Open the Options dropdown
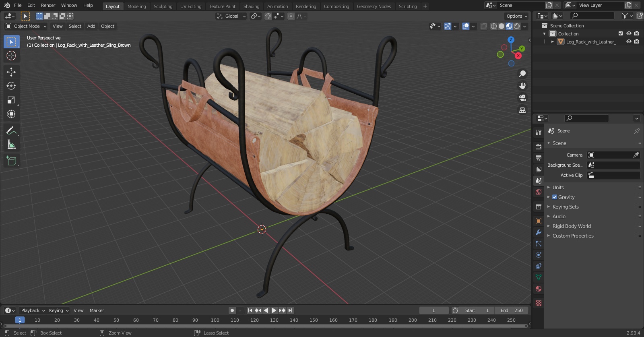The width and height of the screenshot is (644, 337). point(516,16)
